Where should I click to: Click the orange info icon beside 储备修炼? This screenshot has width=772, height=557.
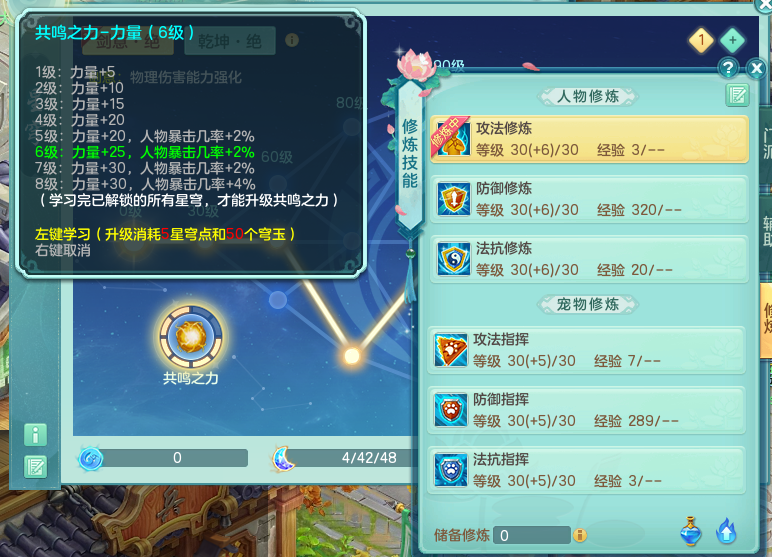(580, 535)
